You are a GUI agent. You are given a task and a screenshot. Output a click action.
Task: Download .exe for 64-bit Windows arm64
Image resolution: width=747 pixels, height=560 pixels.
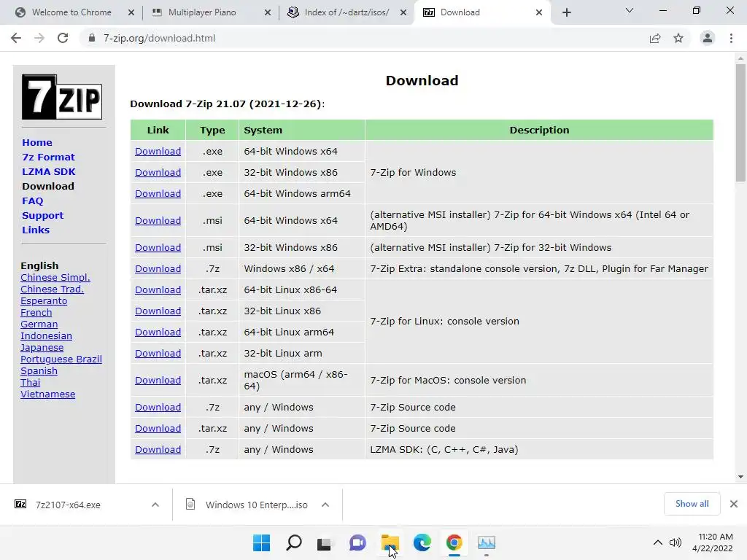pyautogui.click(x=158, y=194)
